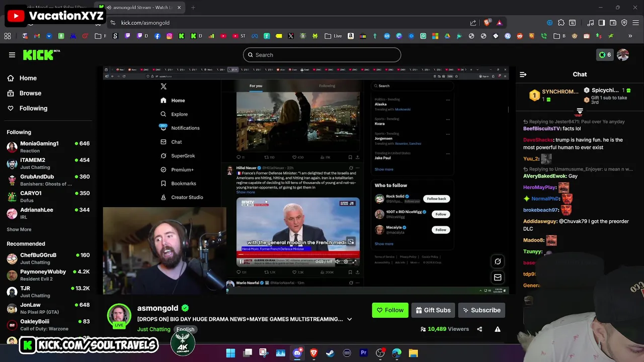Switch to Following tab on X feed
The width and height of the screenshot is (644, 362).
pyautogui.click(x=327, y=86)
